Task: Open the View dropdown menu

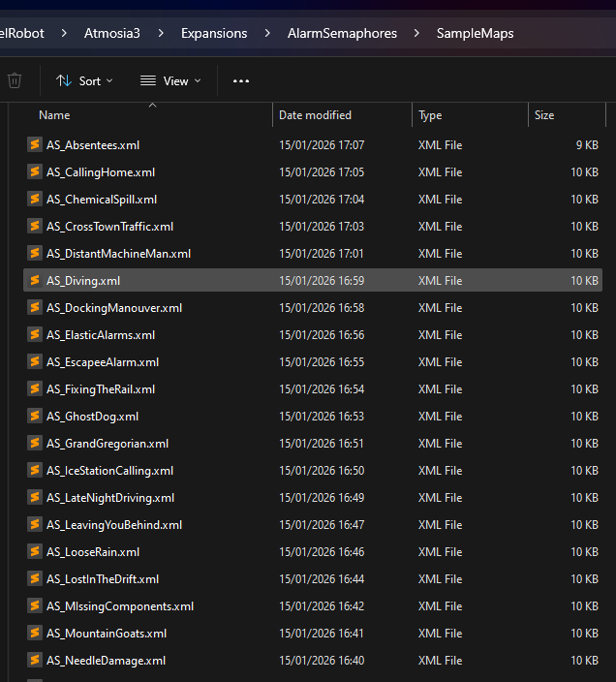Action: (170, 80)
